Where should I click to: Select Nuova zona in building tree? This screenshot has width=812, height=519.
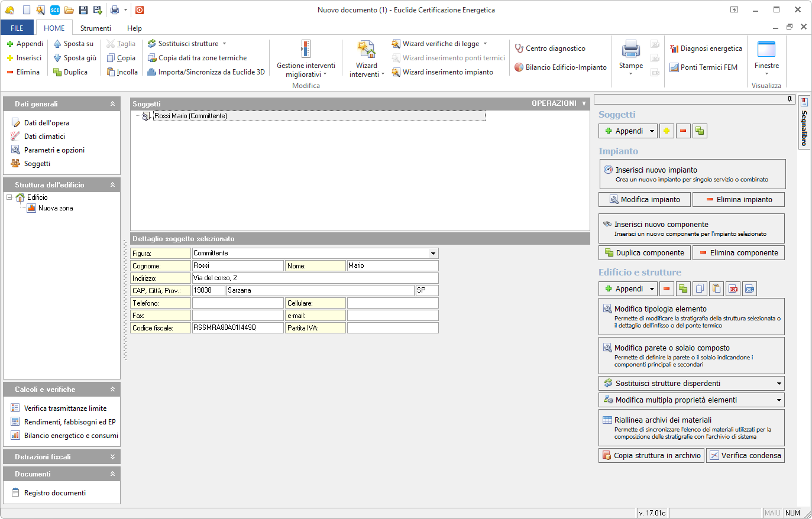pyautogui.click(x=56, y=208)
